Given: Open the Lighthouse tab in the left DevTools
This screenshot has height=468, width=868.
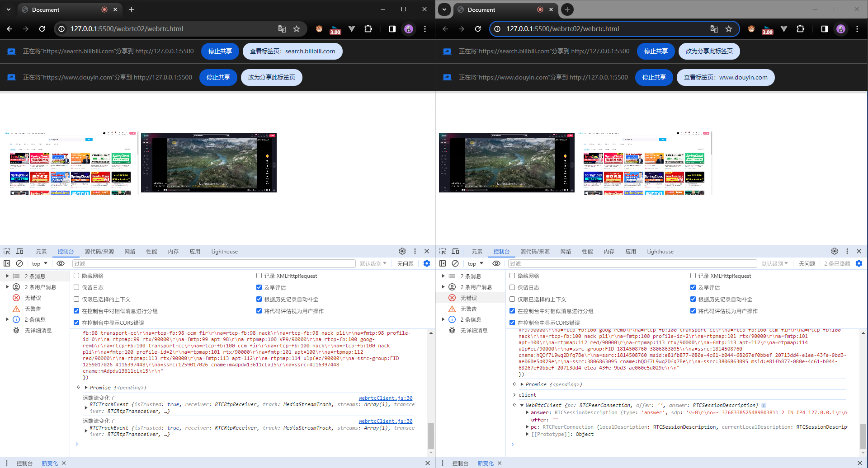Looking at the screenshot, I should 224,252.
